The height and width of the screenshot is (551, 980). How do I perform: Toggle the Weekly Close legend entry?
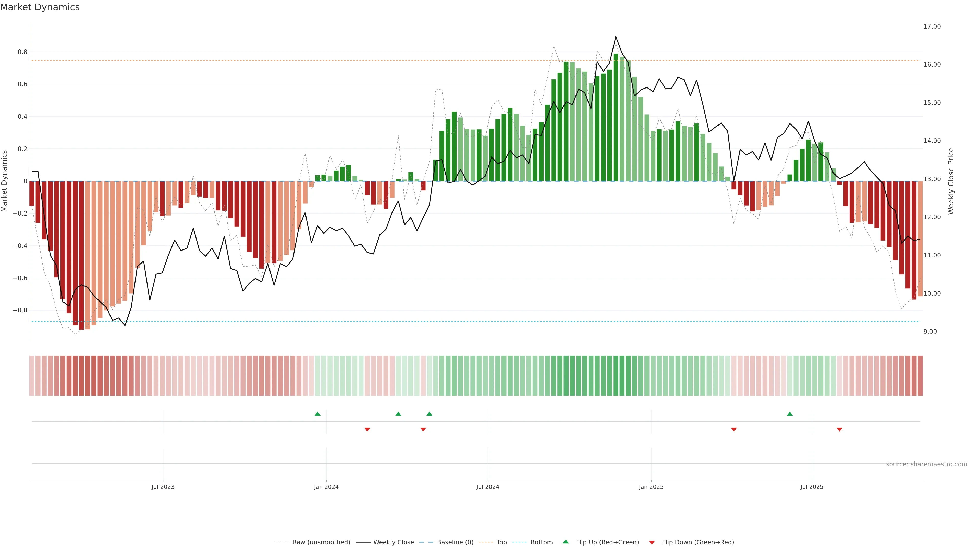393,542
